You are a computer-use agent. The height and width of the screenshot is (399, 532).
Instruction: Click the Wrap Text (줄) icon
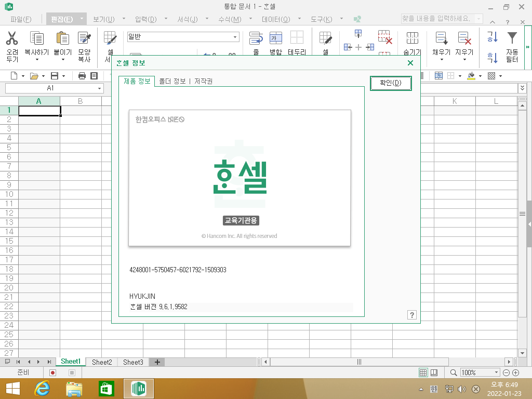[x=256, y=38]
